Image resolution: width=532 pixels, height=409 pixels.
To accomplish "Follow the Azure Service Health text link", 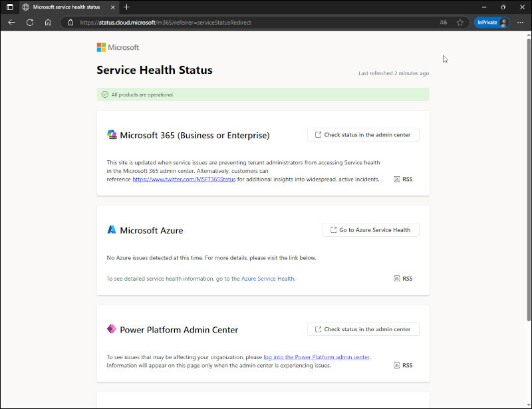I will pyautogui.click(x=268, y=279).
